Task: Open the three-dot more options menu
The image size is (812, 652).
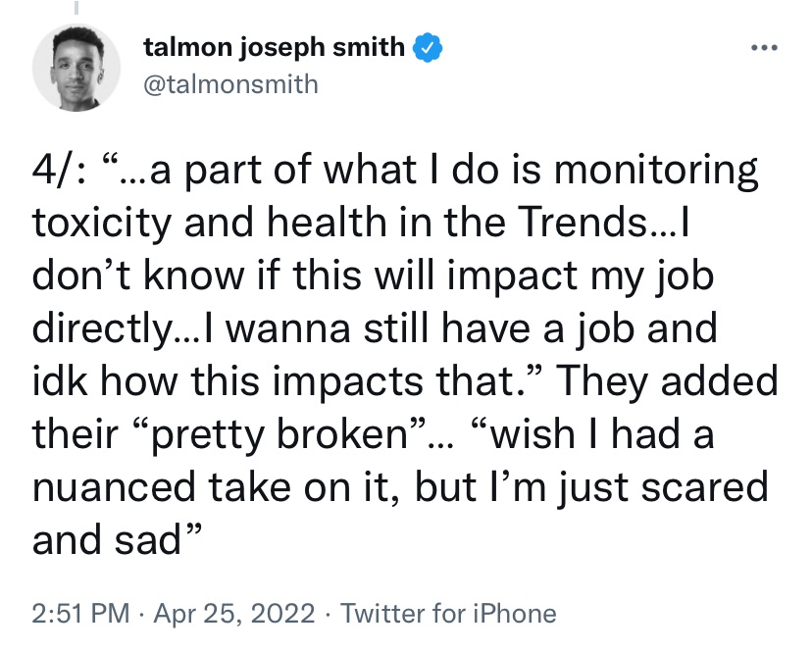Action: click(x=764, y=48)
